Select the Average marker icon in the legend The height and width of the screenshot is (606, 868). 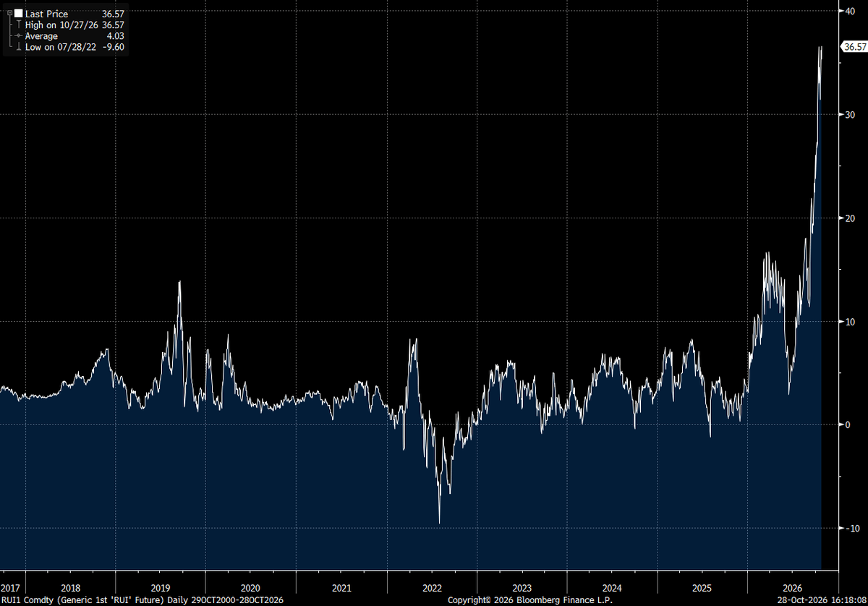[18, 36]
